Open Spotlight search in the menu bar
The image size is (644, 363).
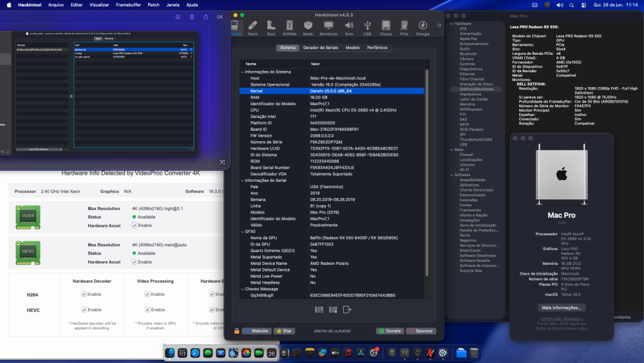[571, 5]
